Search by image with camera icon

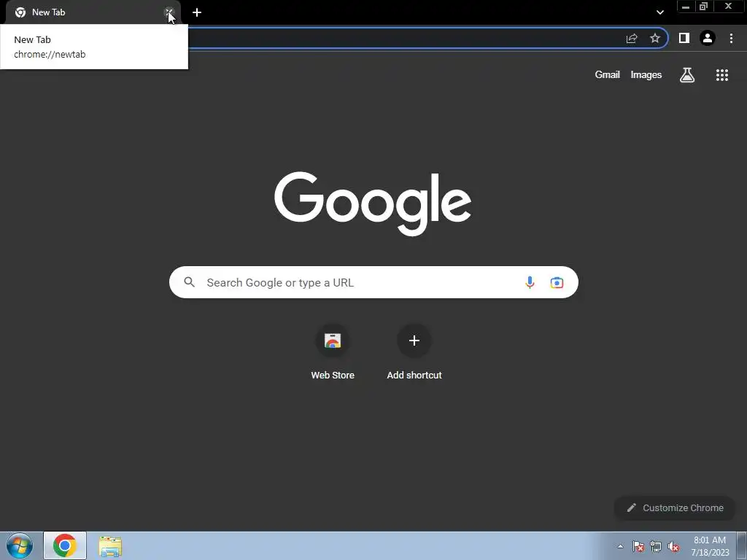tap(557, 282)
